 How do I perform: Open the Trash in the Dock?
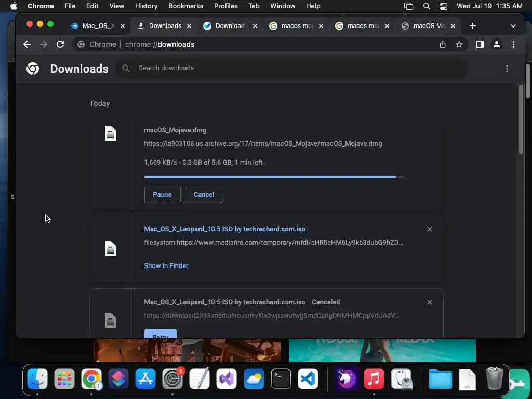[x=494, y=378]
